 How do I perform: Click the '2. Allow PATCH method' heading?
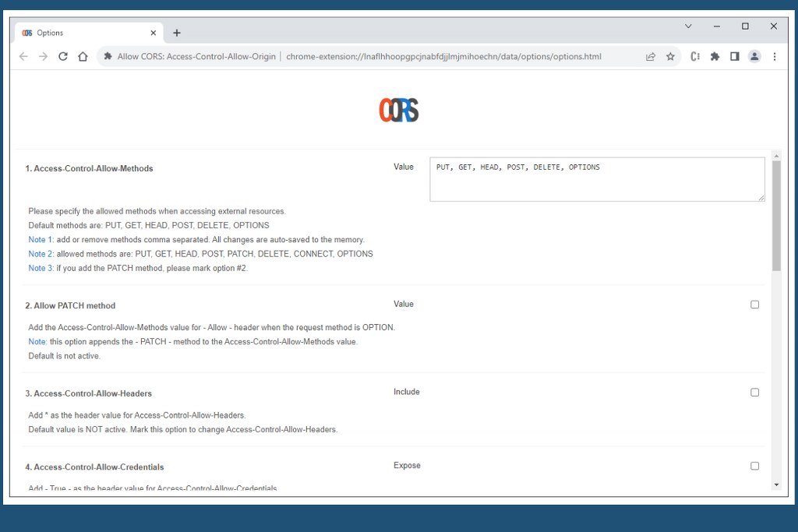tap(70, 305)
